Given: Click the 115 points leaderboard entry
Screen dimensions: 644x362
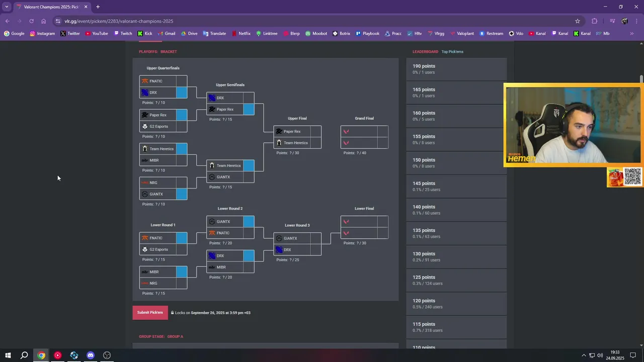Looking at the screenshot, I should coord(456,327).
